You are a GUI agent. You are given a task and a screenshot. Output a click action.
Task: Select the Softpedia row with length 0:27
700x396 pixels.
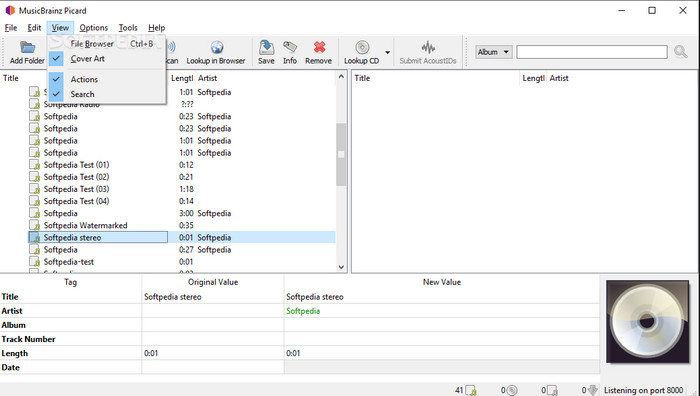(x=182, y=250)
